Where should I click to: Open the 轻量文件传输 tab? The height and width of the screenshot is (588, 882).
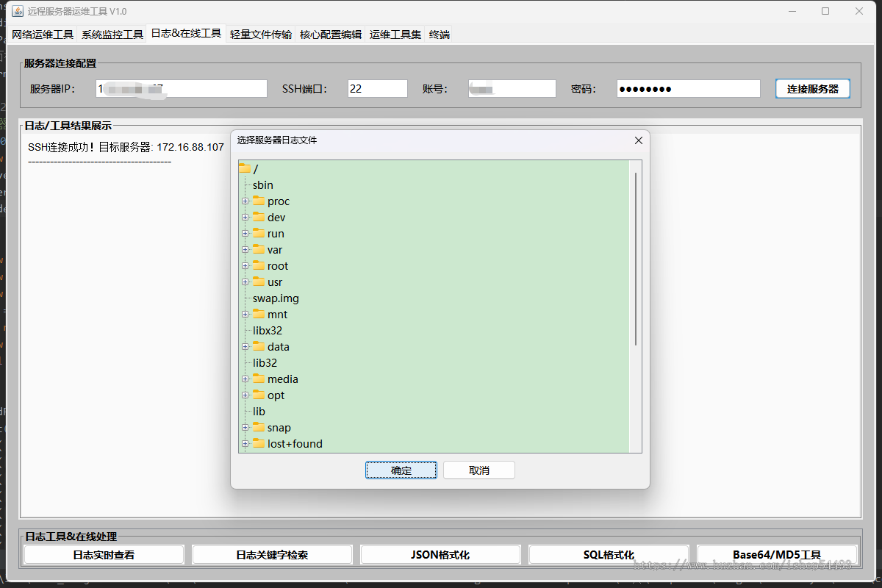(261, 35)
